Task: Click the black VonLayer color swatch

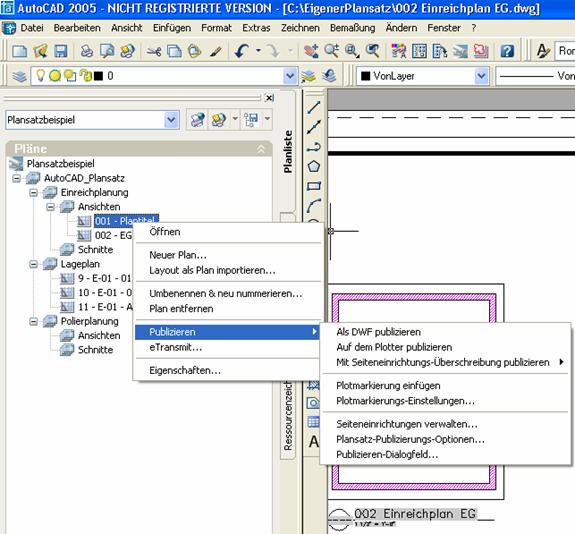Action: 365,76
